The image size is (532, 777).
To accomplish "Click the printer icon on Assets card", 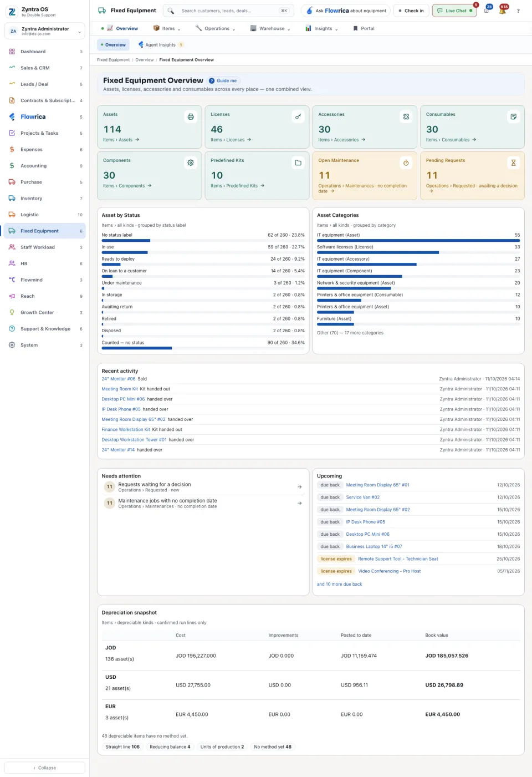I will [x=191, y=116].
